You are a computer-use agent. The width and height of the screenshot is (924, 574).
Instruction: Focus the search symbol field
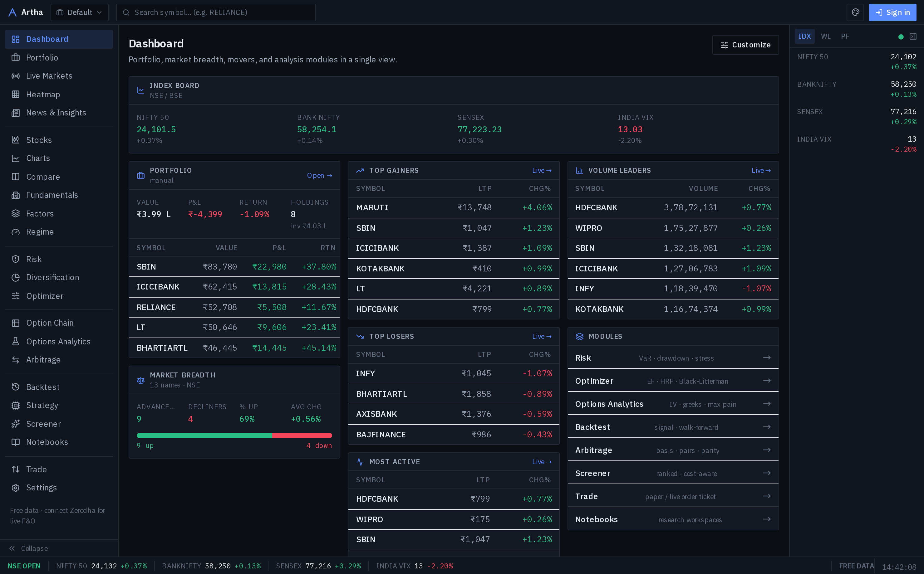tap(216, 12)
